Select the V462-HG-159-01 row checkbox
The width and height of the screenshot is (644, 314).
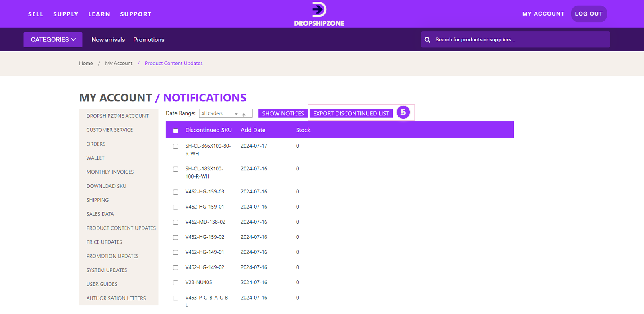tap(175, 207)
